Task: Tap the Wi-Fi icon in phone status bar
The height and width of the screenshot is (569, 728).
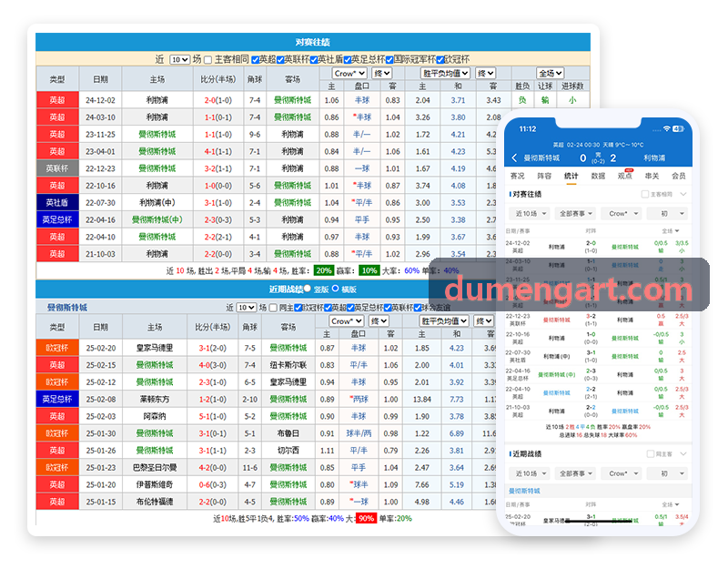Action: point(666,128)
